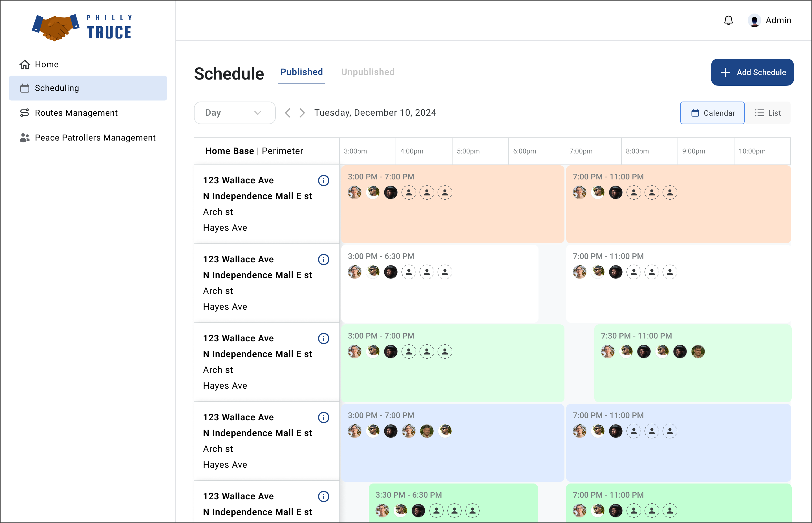This screenshot has width=812, height=523.
Task: Open Peace Patrollers Management
Action: coord(88,138)
